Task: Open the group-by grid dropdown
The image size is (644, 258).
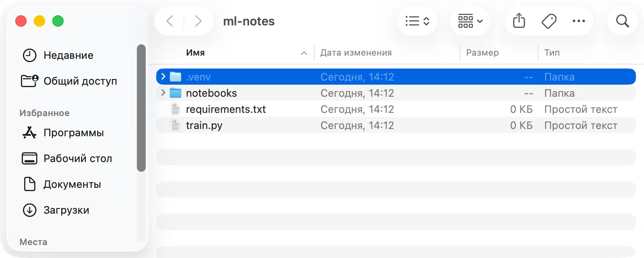Action: click(470, 21)
